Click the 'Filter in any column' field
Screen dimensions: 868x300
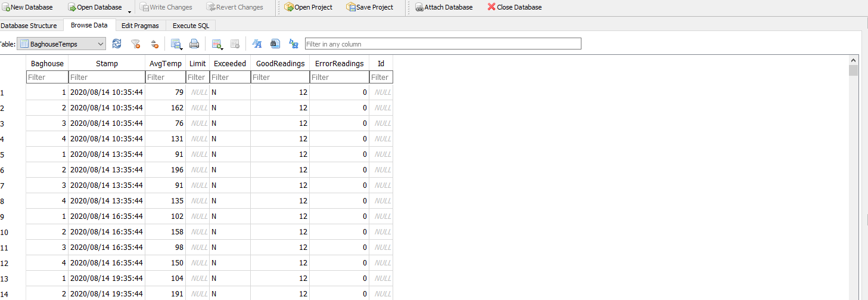442,44
